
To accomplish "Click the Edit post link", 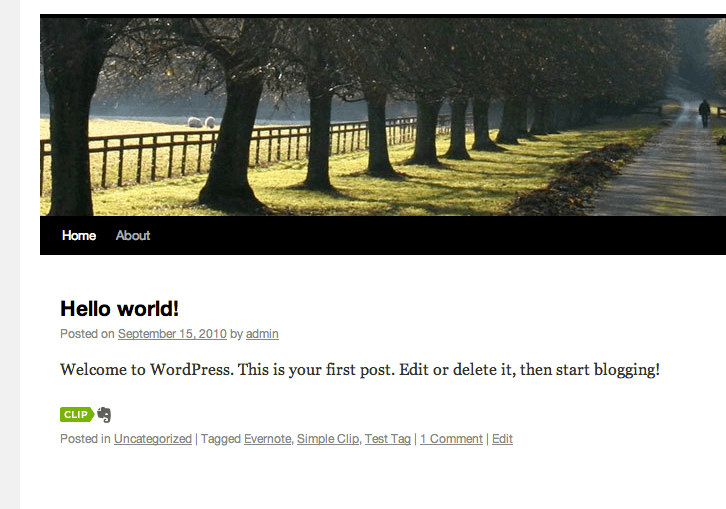I will tap(502, 439).
